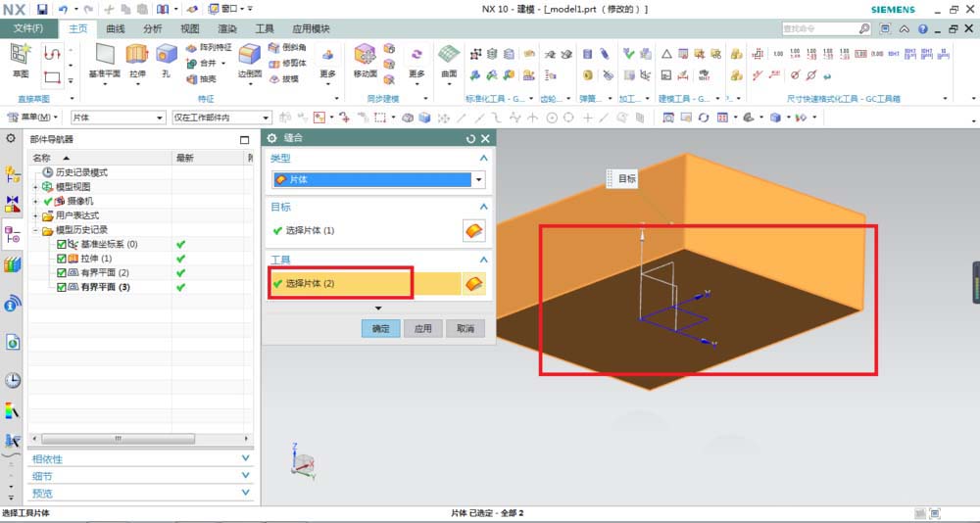
Task: Click the Undo arrow icon
Action: 63,10
